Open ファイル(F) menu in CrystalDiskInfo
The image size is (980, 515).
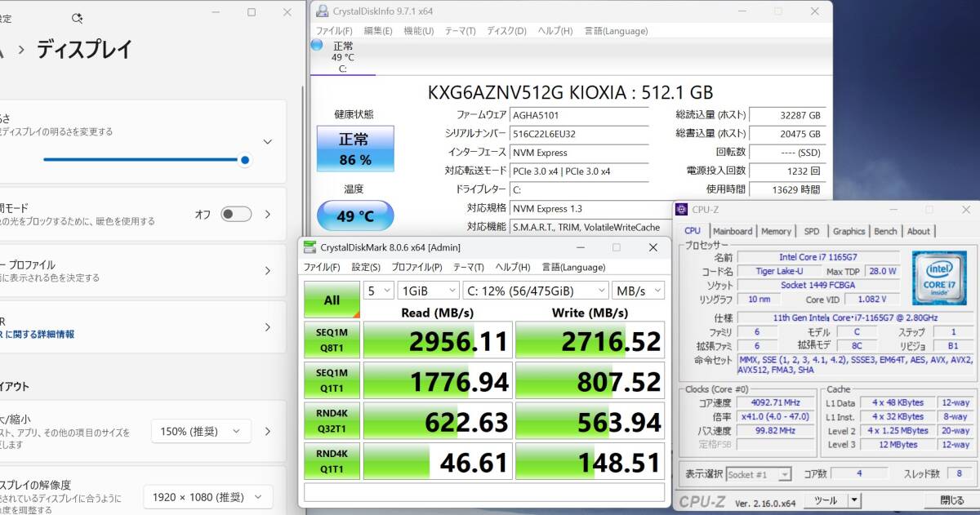pos(334,31)
